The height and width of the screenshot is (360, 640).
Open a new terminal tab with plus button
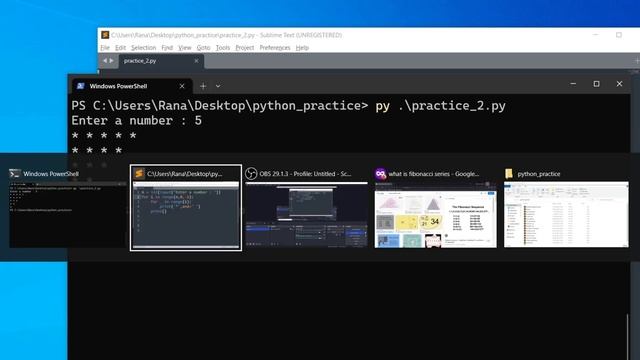(203, 86)
